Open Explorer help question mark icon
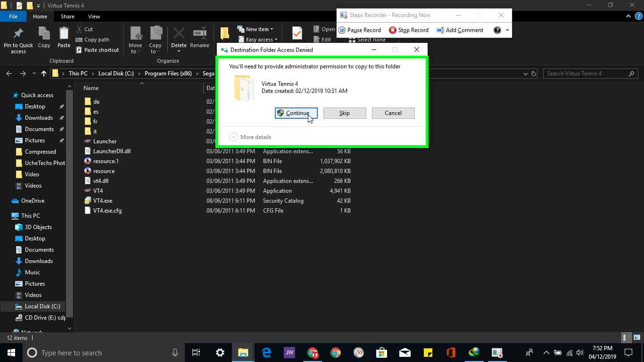The image size is (644, 362). click(638, 16)
